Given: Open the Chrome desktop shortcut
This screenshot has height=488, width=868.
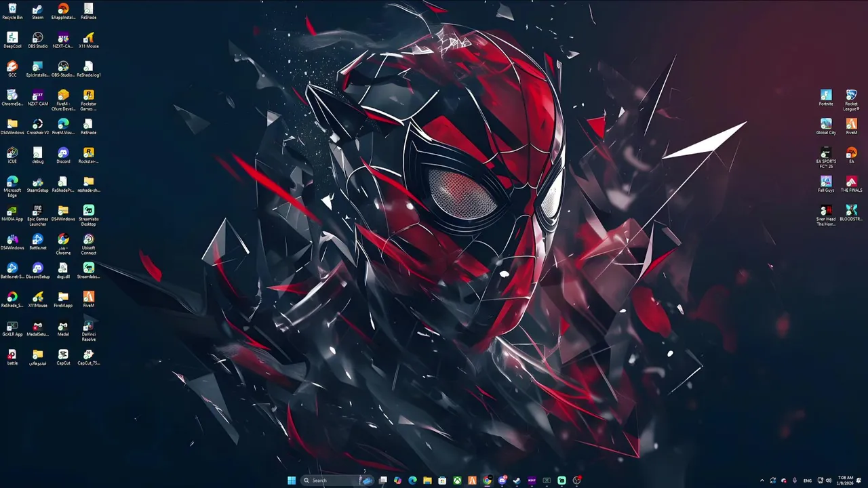Looking at the screenshot, I should point(63,244).
